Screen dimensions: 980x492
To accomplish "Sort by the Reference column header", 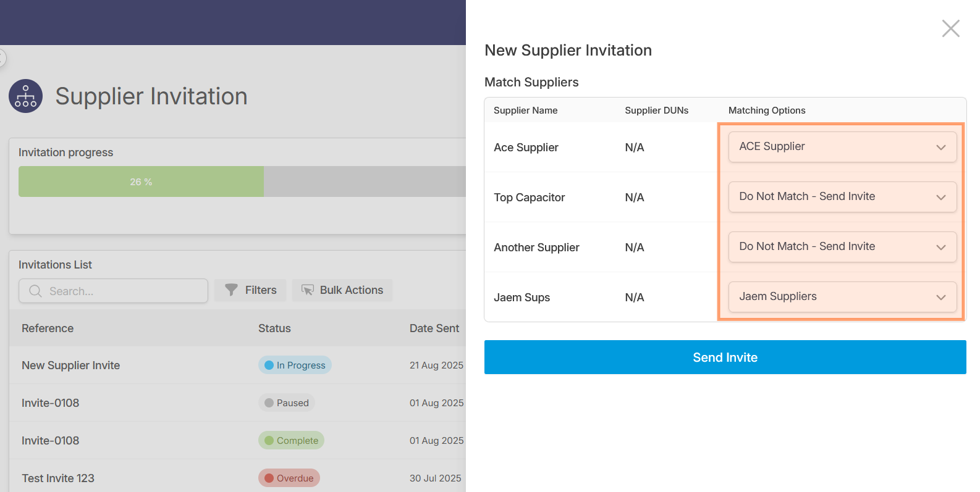I will [x=48, y=328].
